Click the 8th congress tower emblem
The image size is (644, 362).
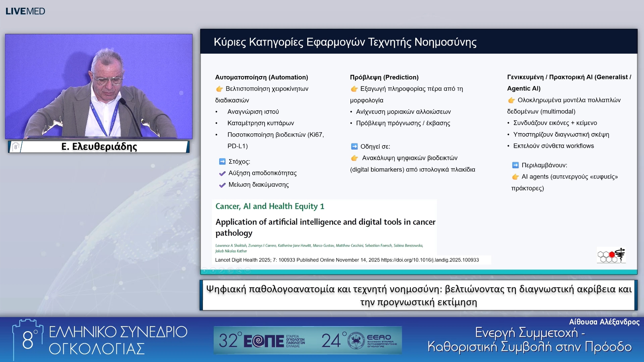coord(28,339)
